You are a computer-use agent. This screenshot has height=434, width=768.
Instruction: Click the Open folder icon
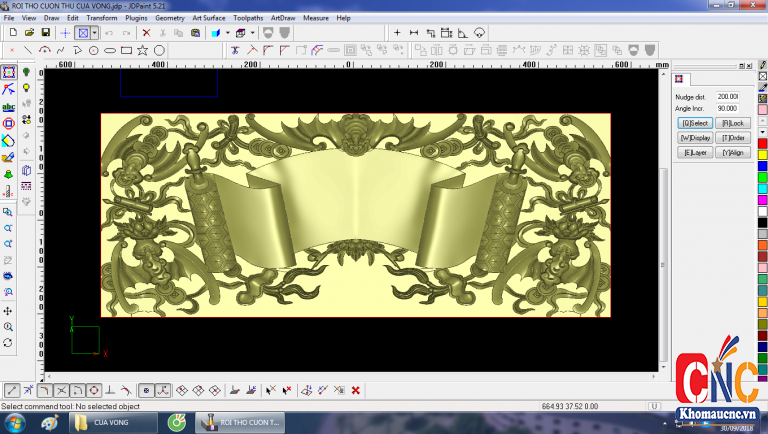tap(28, 32)
